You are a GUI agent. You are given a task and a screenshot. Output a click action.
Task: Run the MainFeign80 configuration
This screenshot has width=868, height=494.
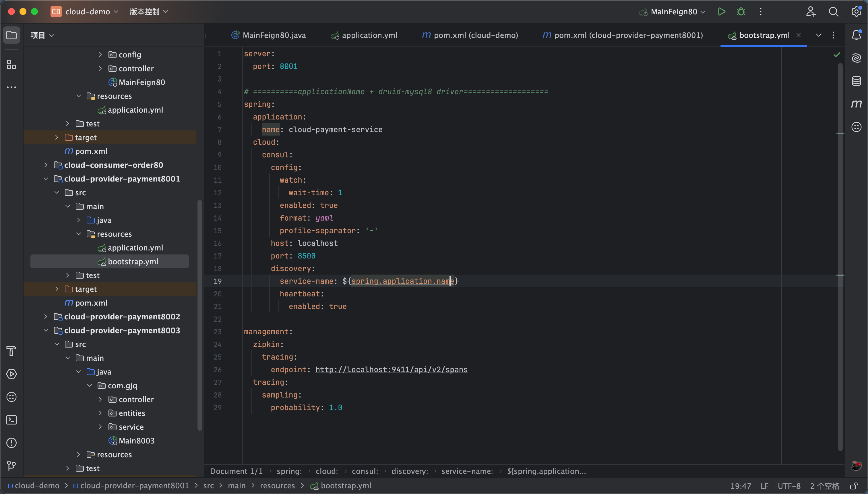722,11
